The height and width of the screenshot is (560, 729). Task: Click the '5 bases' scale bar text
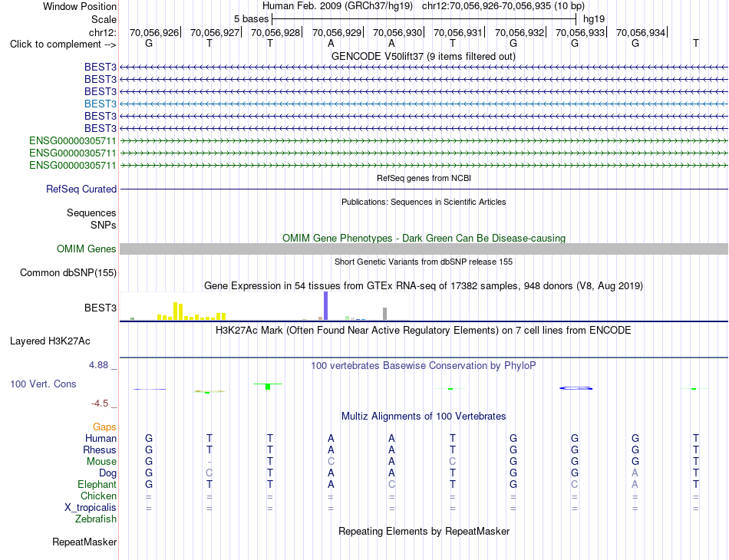(x=251, y=19)
